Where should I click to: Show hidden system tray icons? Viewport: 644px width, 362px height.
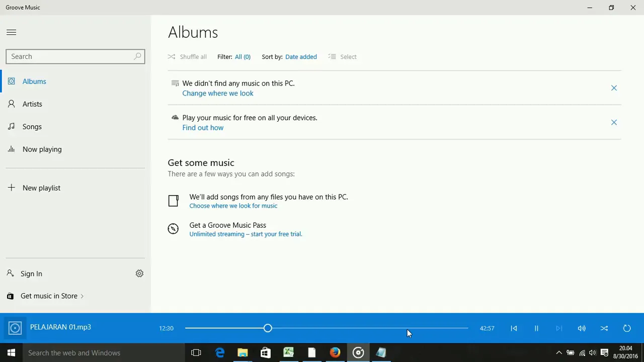point(558,353)
